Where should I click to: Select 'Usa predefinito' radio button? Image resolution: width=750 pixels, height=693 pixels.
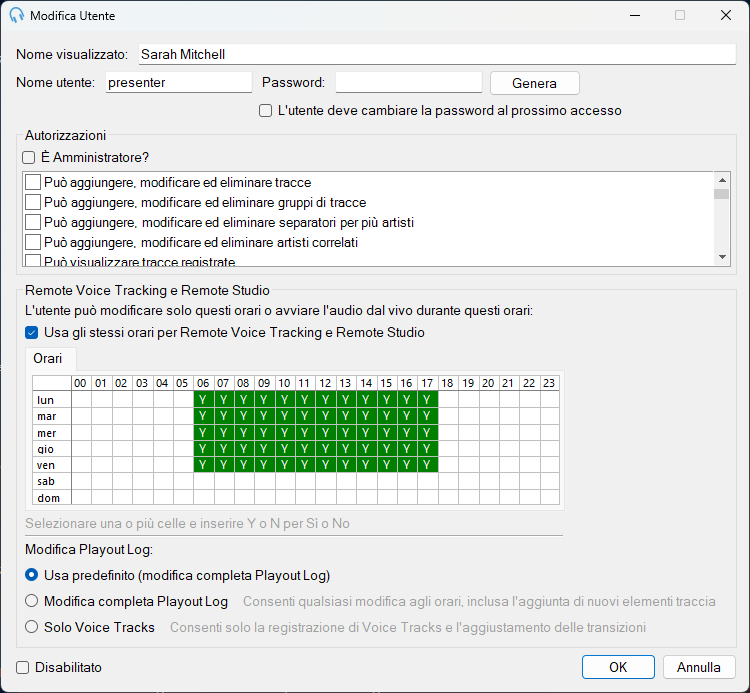click(x=32, y=575)
